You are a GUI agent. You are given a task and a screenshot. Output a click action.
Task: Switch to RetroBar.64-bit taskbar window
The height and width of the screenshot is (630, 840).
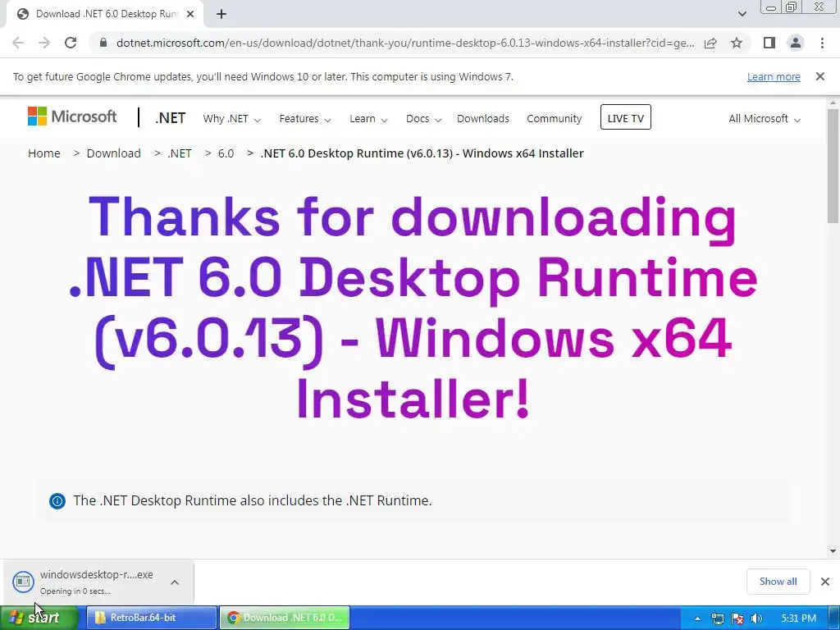(152, 618)
